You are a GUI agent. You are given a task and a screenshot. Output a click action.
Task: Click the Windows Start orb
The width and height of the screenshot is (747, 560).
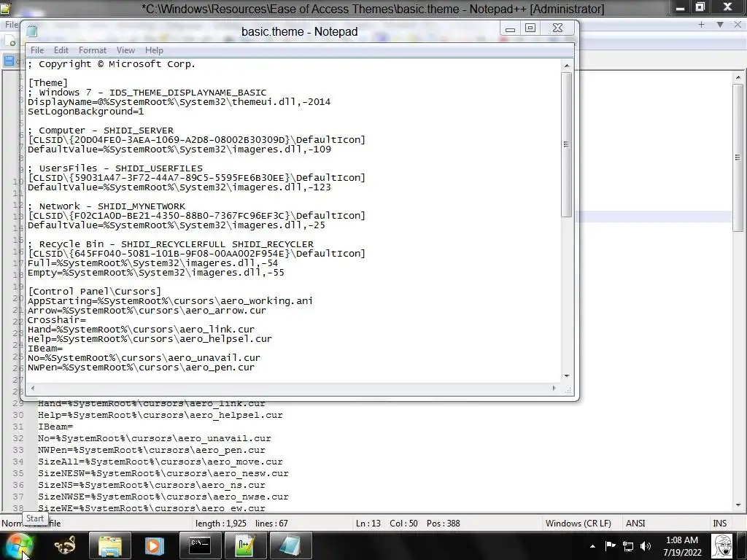pos(19,545)
